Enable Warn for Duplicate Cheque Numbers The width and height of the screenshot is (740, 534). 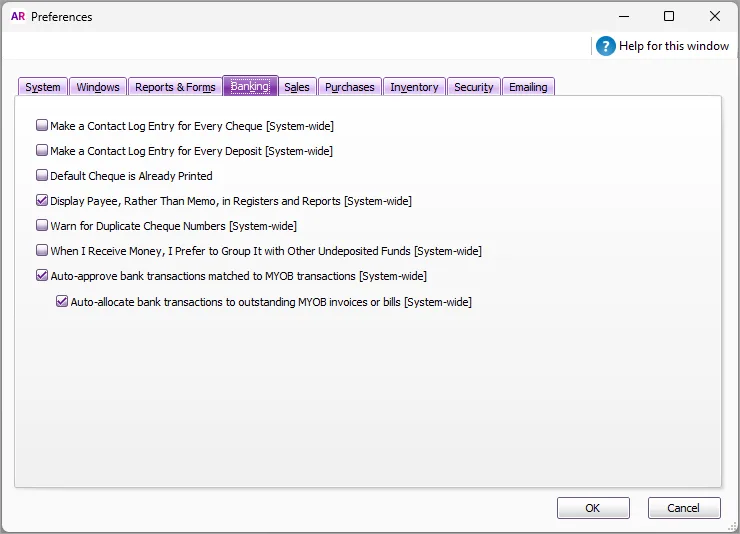coord(42,225)
